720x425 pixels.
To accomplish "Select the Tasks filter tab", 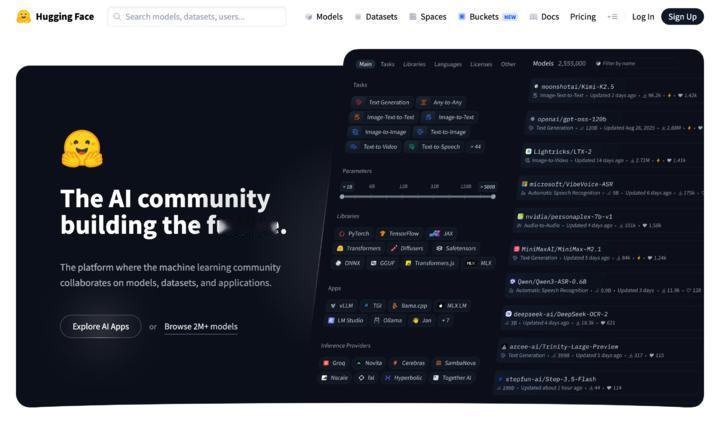I will coord(387,64).
